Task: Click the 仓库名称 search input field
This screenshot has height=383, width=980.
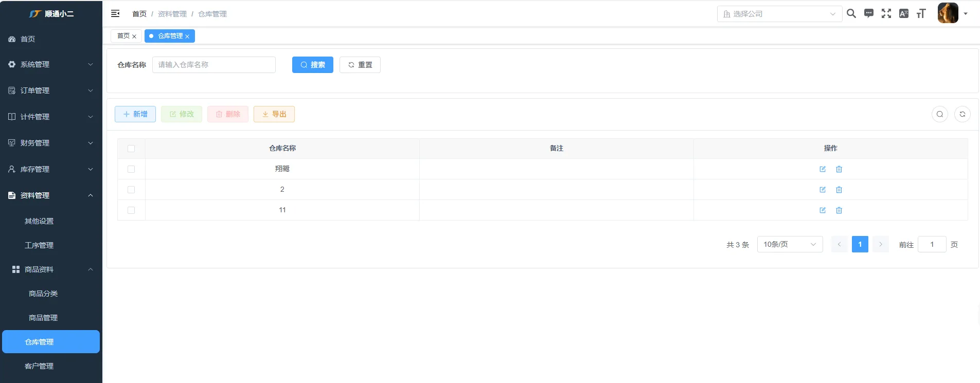Action: [x=213, y=65]
